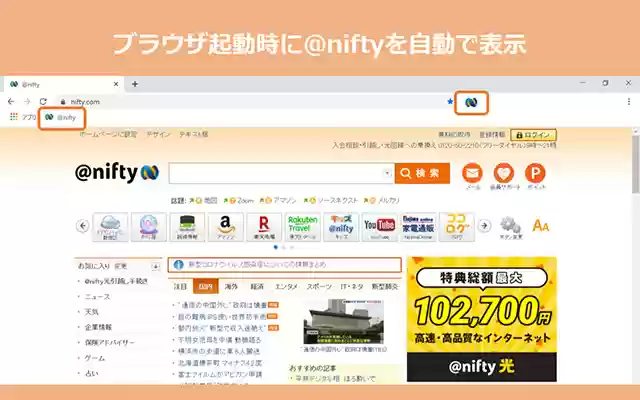
Task: Open ゲーム in the favorites list
Action: tap(95, 358)
